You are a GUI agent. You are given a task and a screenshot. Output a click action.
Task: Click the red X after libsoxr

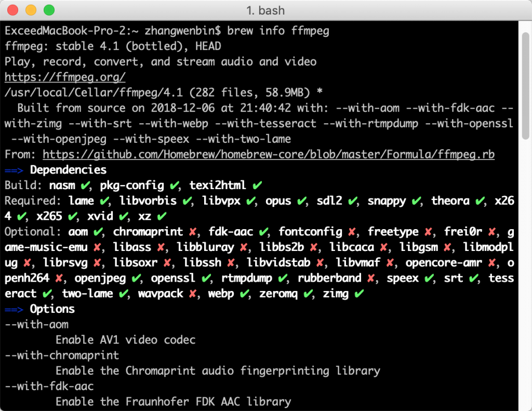pos(167,263)
